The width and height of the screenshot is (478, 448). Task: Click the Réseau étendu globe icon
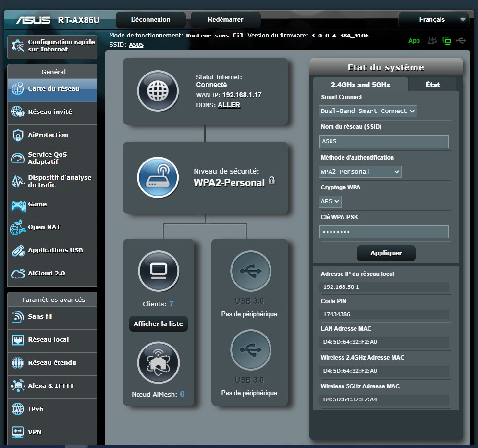17,363
